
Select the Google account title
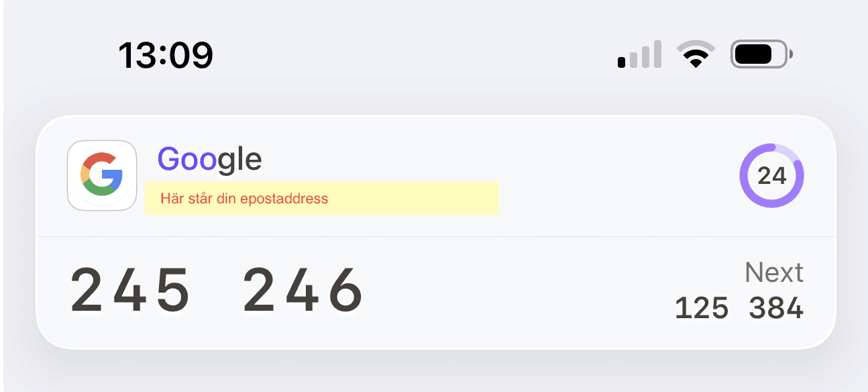(209, 160)
